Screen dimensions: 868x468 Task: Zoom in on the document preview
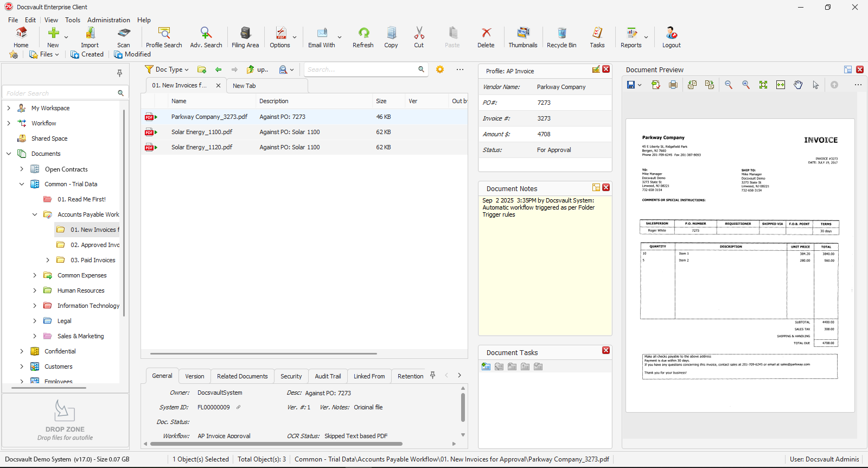click(x=746, y=85)
